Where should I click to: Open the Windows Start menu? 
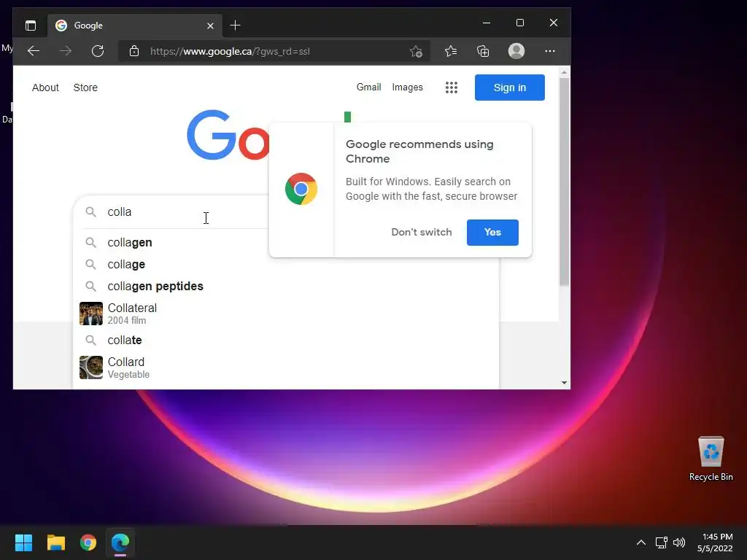point(23,542)
